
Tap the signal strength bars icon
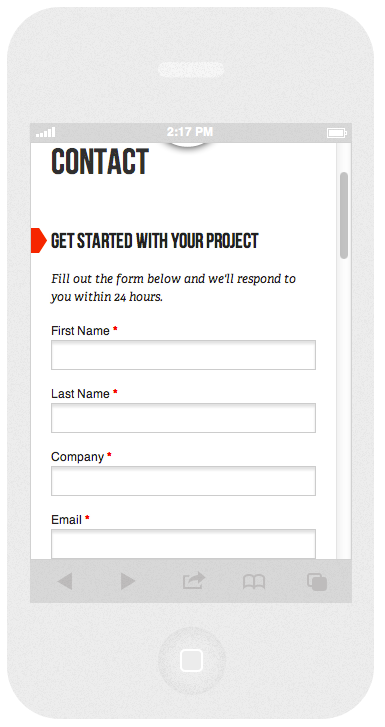tap(45, 133)
